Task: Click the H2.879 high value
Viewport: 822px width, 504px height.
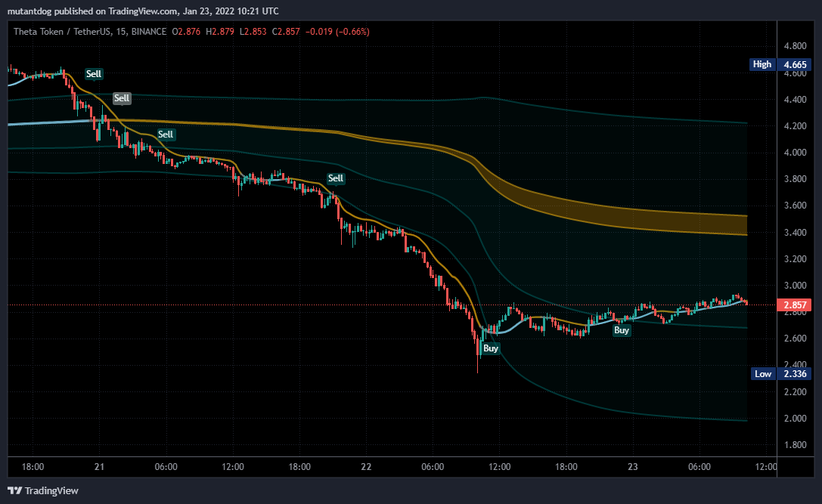Action: pos(219,32)
